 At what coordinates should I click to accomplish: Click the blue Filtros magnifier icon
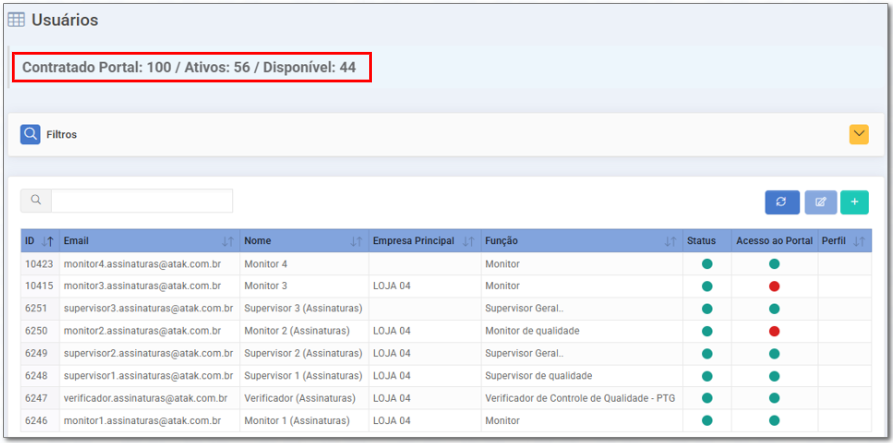(31, 134)
